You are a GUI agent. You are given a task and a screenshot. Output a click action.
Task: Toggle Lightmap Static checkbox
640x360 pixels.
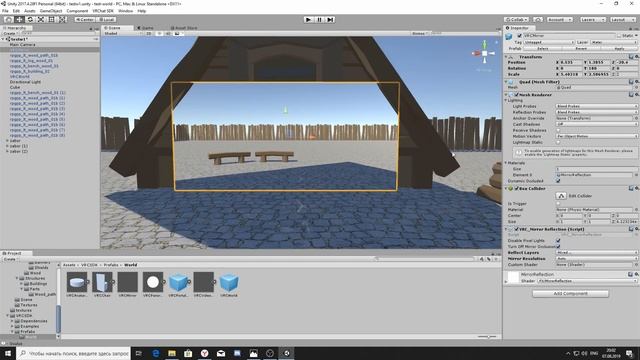click(x=558, y=142)
